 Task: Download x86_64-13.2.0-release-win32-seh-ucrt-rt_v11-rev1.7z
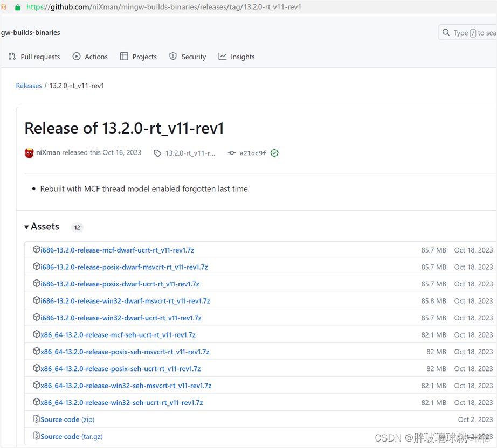(122, 403)
